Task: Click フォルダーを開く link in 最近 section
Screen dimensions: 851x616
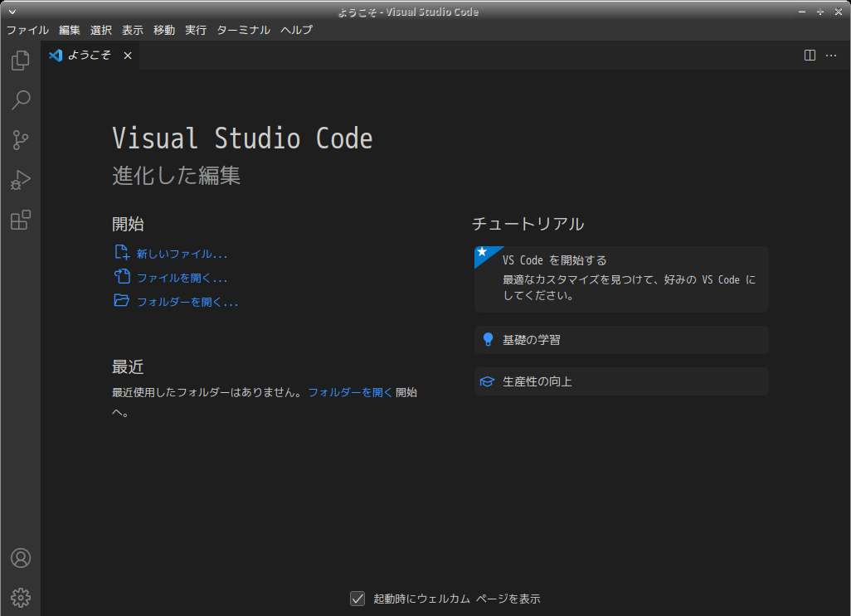Action: 350,392
